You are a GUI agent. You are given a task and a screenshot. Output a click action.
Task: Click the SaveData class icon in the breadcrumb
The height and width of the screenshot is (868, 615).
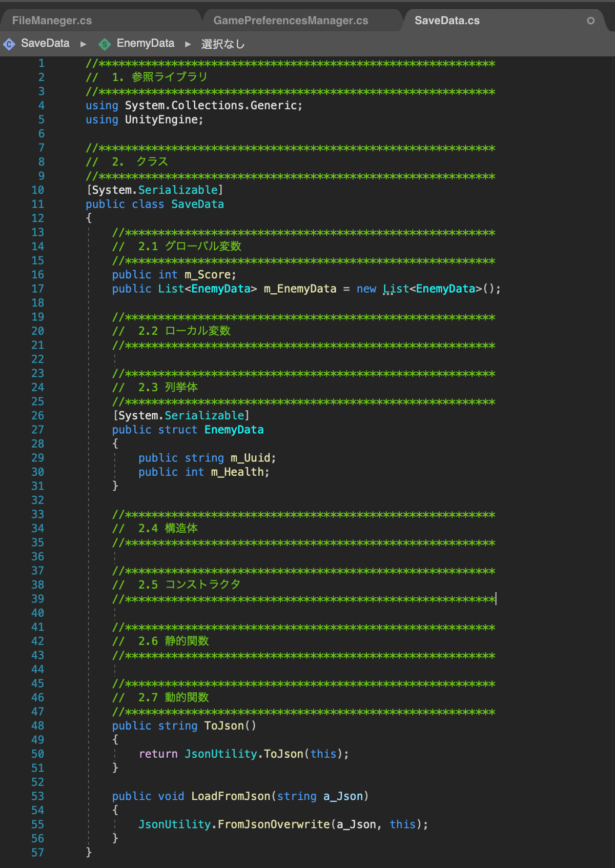point(9,44)
